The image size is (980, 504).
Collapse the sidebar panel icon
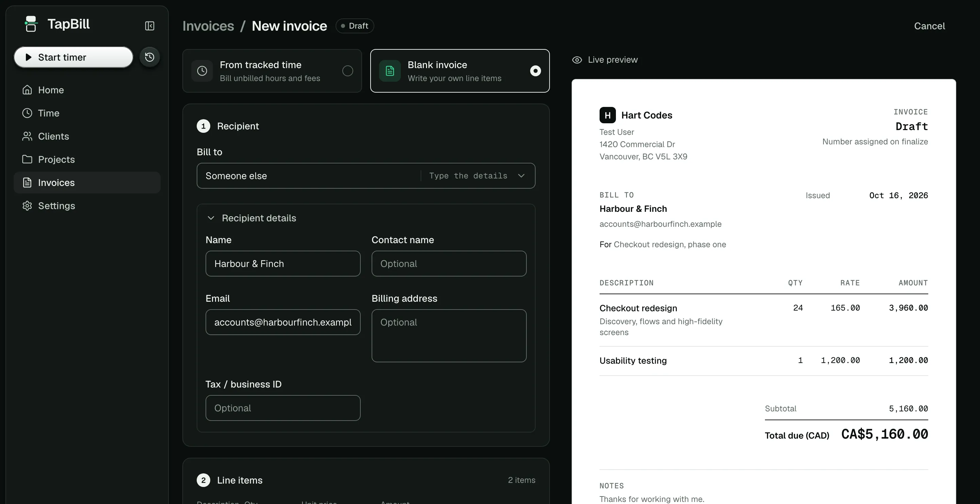click(x=149, y=26)
